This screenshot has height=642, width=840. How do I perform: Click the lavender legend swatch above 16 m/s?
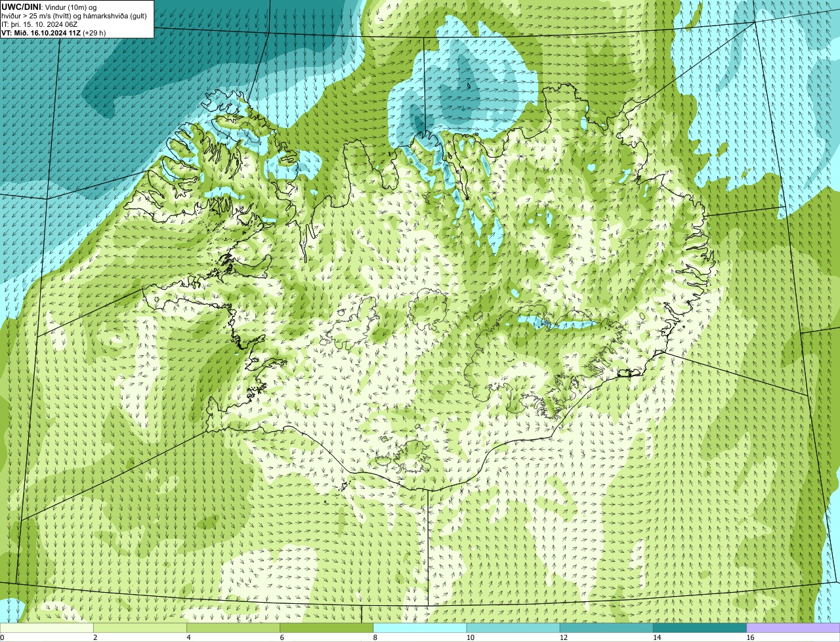click(793, 628)
